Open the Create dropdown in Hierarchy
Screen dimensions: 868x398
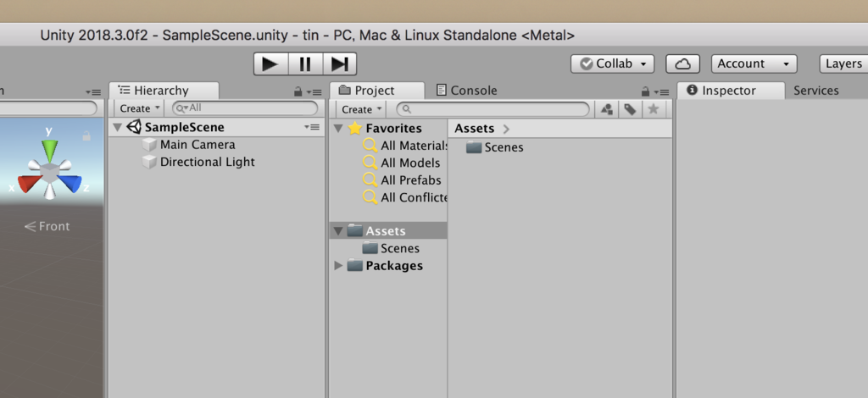pyautogui.click(x=140, y=108)
